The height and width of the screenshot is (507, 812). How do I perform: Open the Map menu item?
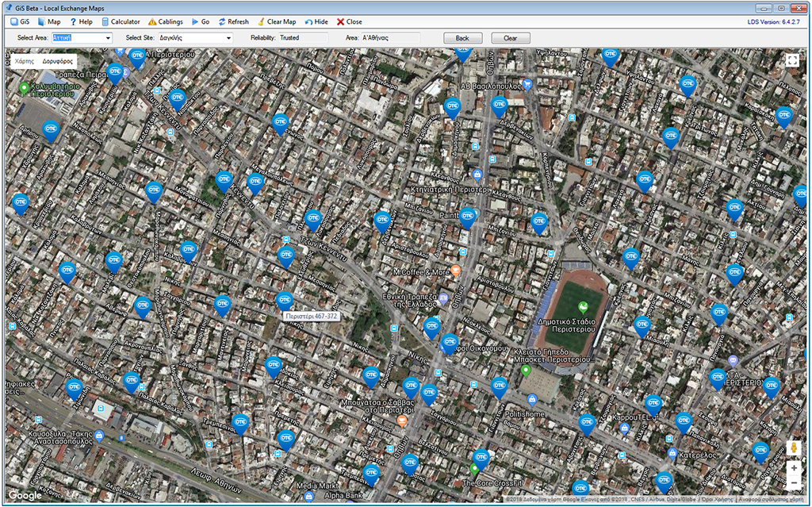pos(48,22)
